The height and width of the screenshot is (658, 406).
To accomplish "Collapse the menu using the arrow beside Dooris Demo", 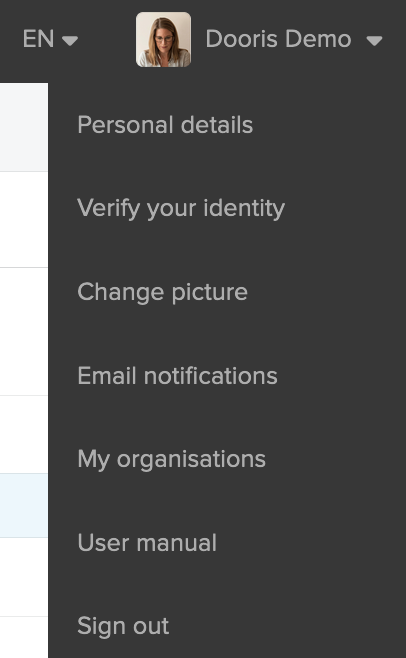I will [x=374, y=40].
